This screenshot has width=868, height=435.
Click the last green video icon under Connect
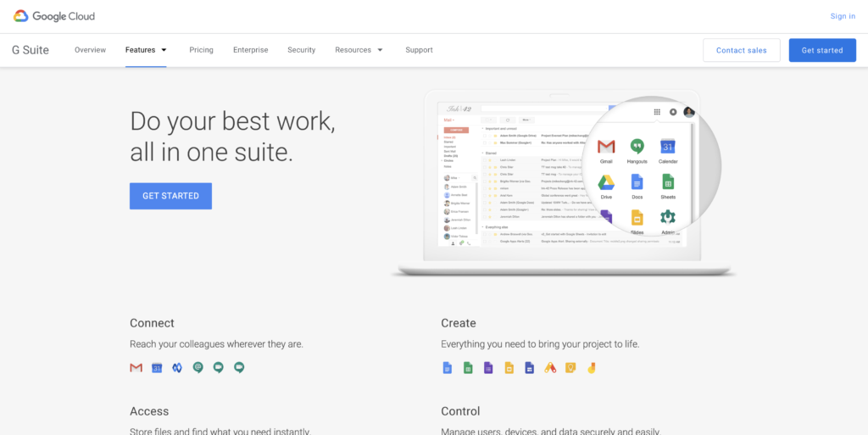pyautogui.click(x=238, y=367)
